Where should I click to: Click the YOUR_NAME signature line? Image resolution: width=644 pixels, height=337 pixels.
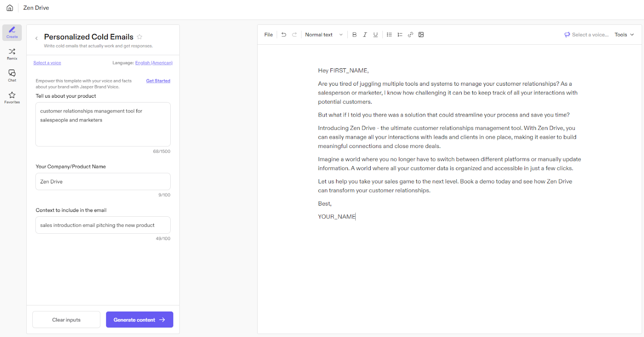[337, 216]
